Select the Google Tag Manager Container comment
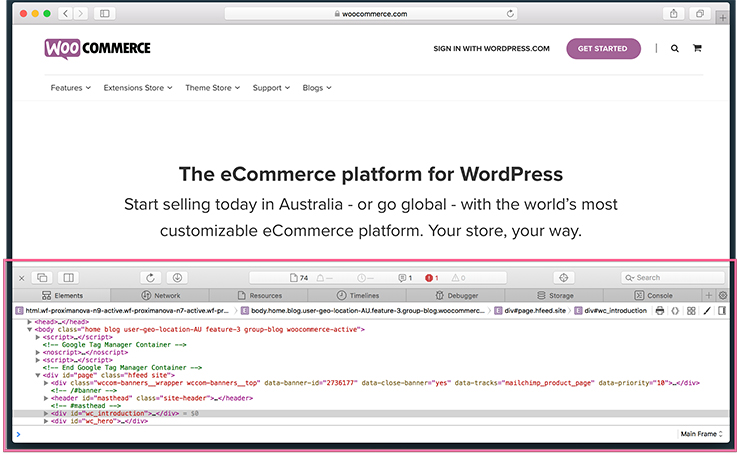The width and height of the screenshot is (740, 455). click(115, 345)
